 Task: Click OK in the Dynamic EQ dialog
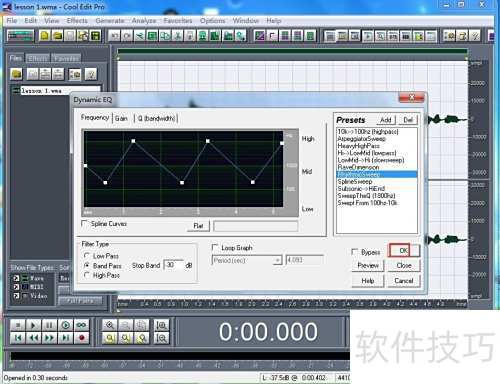click(x=404, y=250)
